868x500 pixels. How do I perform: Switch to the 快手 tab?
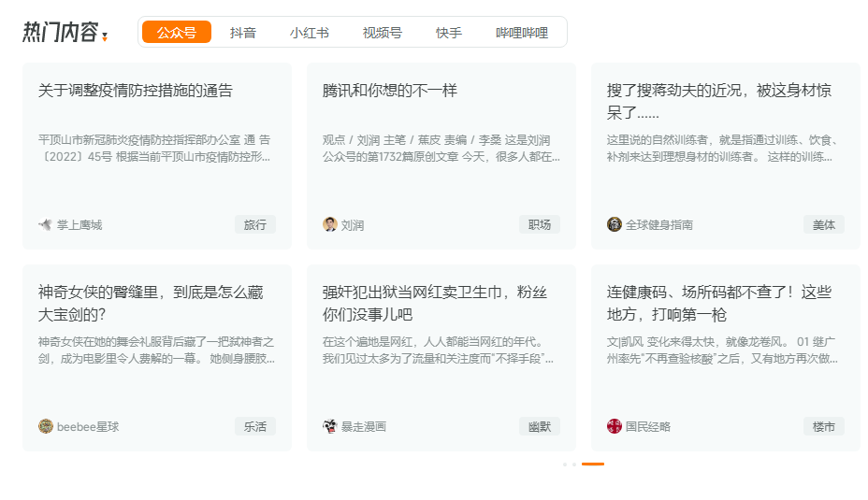(449, 33)
